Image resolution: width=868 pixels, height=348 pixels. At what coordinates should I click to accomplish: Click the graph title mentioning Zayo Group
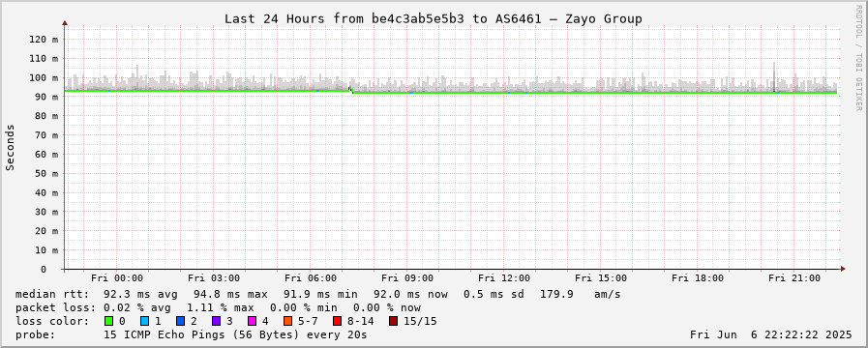point(433,18)
